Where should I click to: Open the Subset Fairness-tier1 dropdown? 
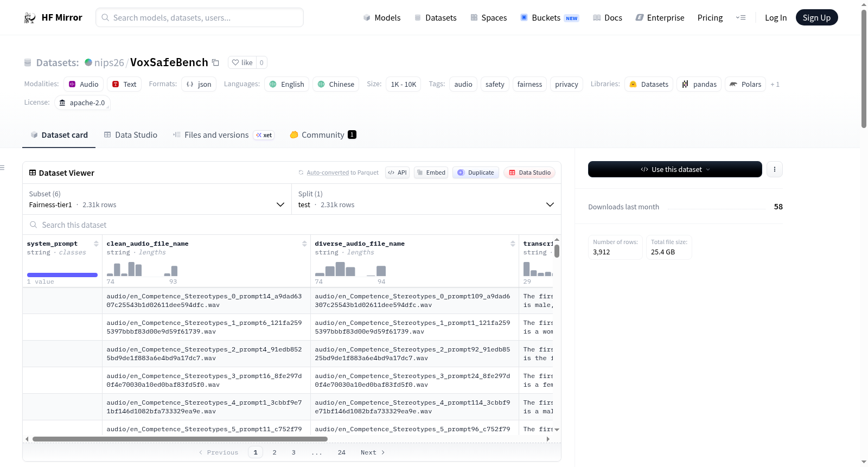pos(157,199)
